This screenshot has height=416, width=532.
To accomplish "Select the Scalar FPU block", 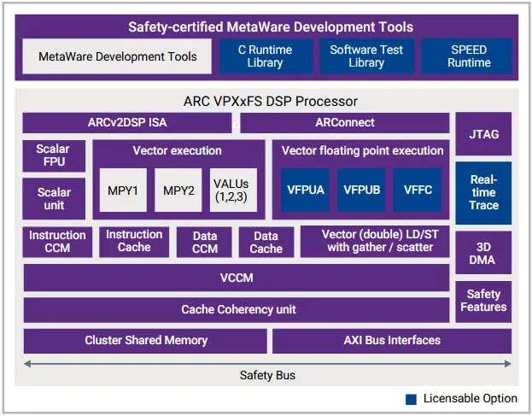I will [x=53, y=155].
